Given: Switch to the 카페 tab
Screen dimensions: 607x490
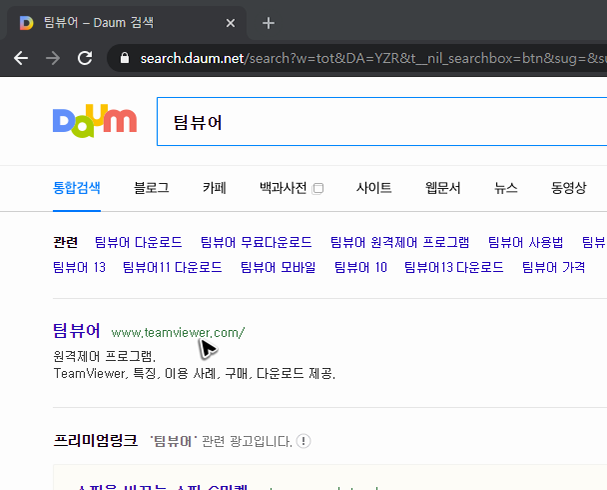Looking at the screenshot, I should click(x=214, y=188).
